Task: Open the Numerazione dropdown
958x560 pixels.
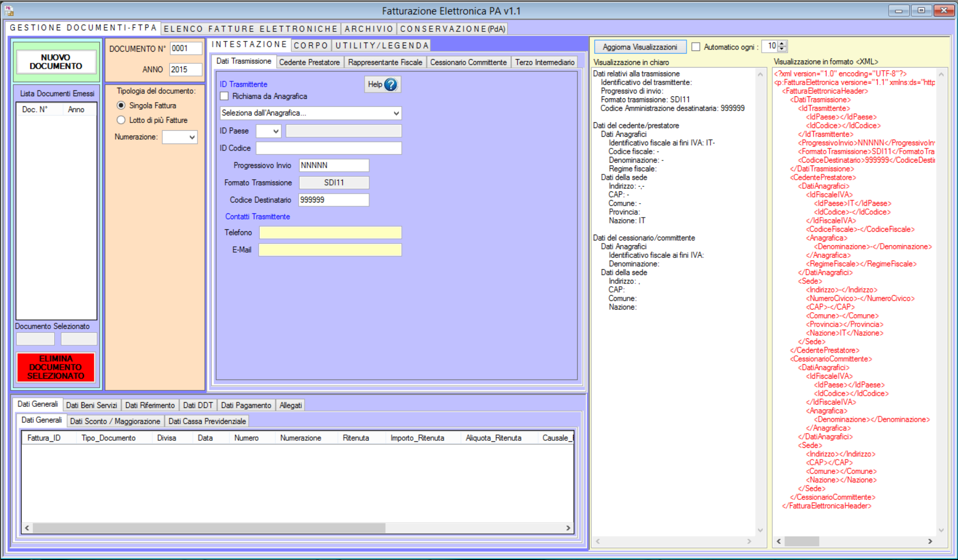Action: 180,137
